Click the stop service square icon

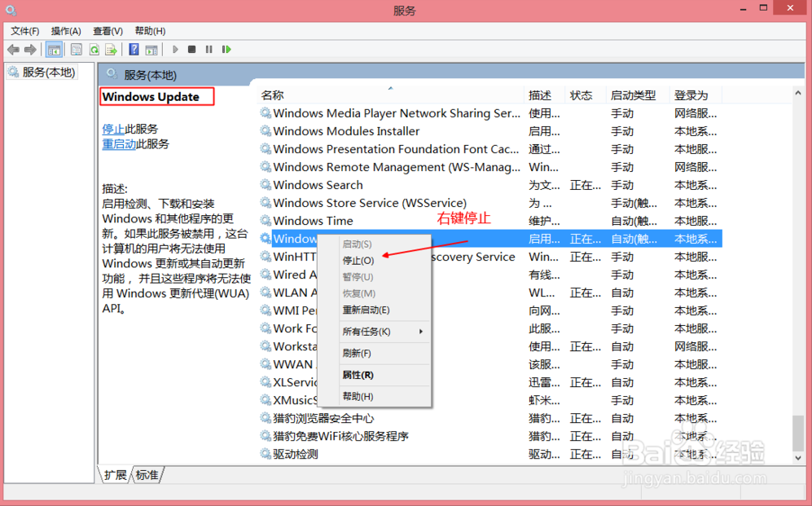[192, 50]
